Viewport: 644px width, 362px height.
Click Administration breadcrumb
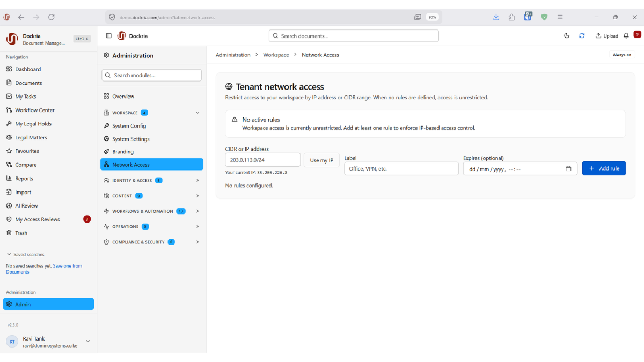pos(233,55)
